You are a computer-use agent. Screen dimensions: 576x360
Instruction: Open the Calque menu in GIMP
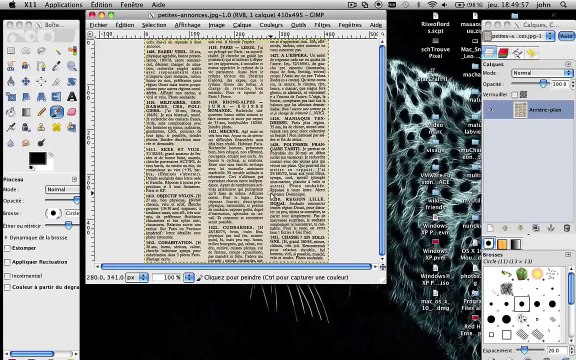[x=242, y=25]
